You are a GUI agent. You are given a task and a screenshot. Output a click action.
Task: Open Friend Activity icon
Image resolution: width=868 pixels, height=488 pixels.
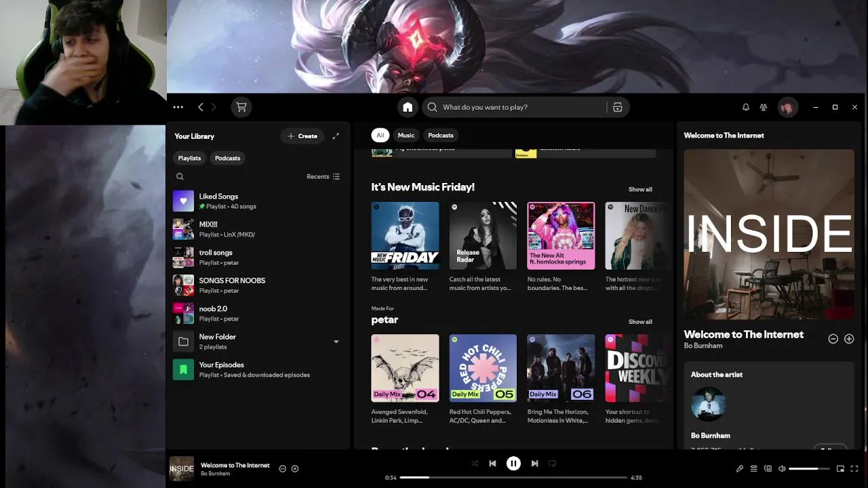click(x=764, y=107)
